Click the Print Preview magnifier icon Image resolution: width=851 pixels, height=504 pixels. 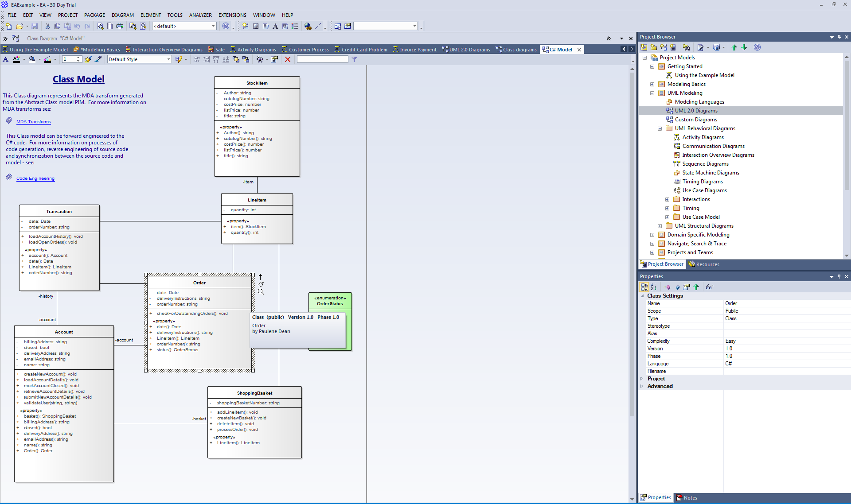coord(100,26)
